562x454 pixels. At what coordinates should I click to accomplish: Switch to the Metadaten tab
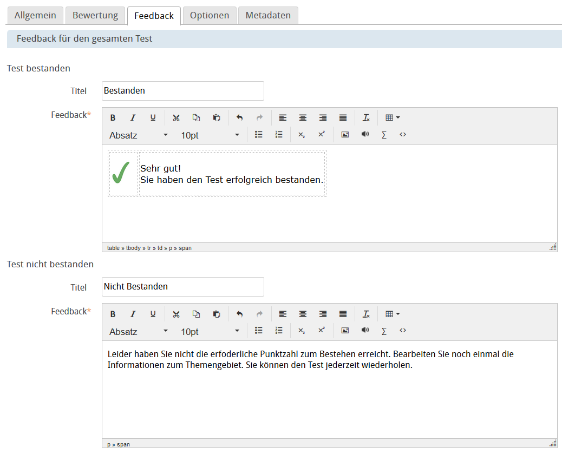(268, 15)
